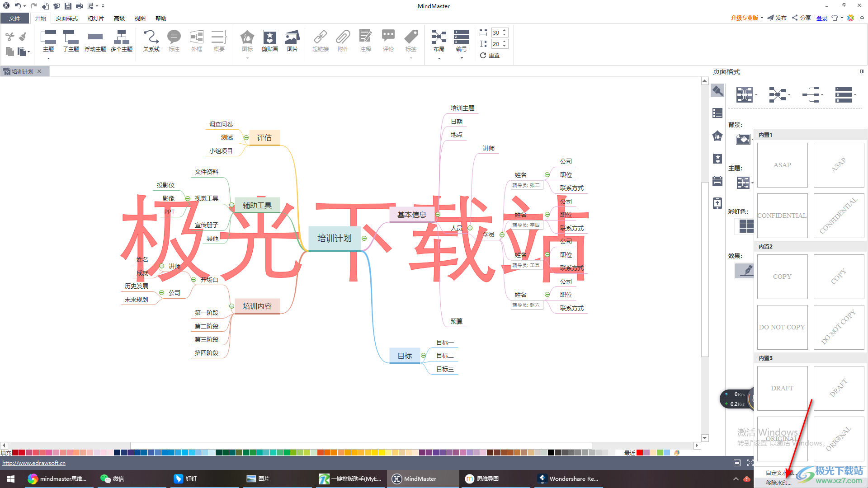Screen dimensions: 868x488
Task: Select the Format Painter brush icon
Action: [23, 37]
